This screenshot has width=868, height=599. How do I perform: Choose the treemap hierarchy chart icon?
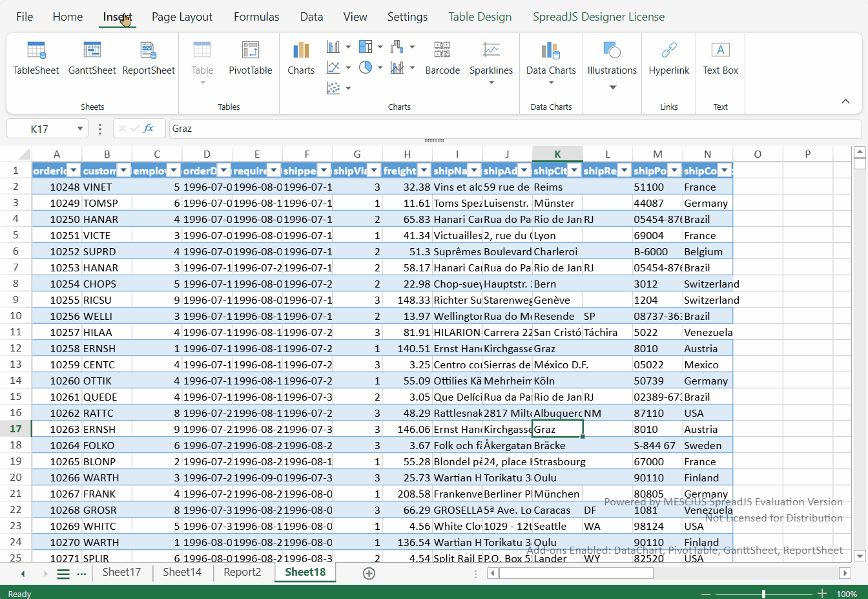[366, 47]
